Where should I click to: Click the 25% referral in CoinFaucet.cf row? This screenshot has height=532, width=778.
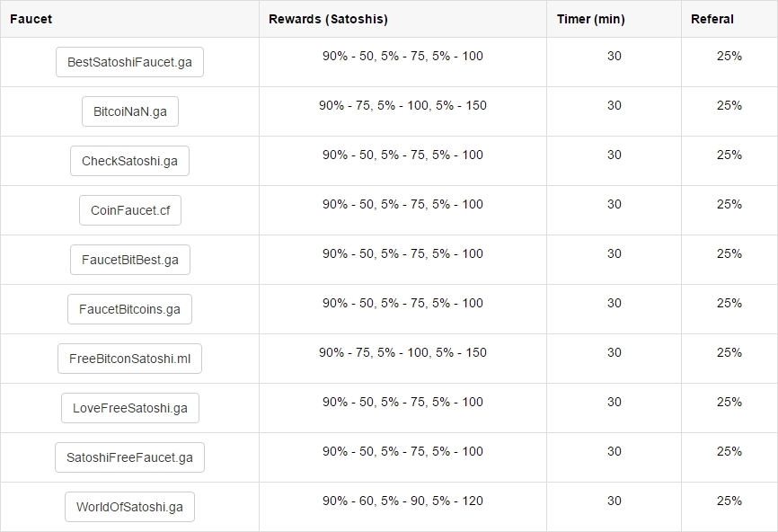pos(729,204)
